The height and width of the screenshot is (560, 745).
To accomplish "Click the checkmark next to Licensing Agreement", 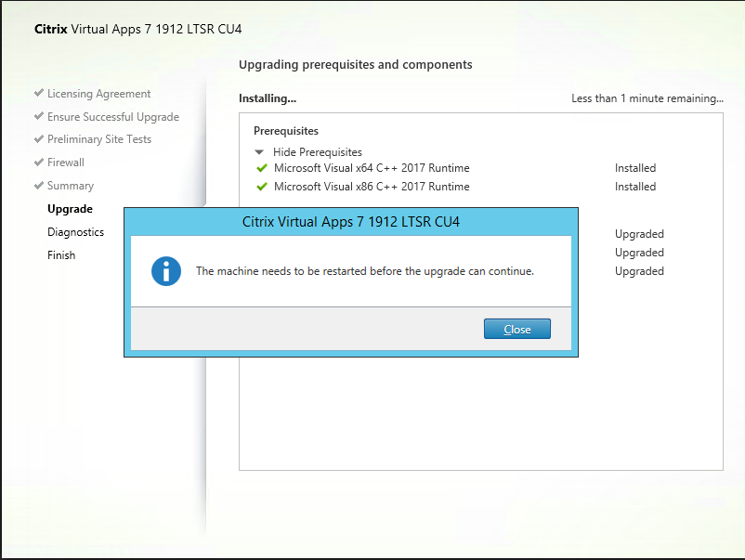I will coord(39,93).
